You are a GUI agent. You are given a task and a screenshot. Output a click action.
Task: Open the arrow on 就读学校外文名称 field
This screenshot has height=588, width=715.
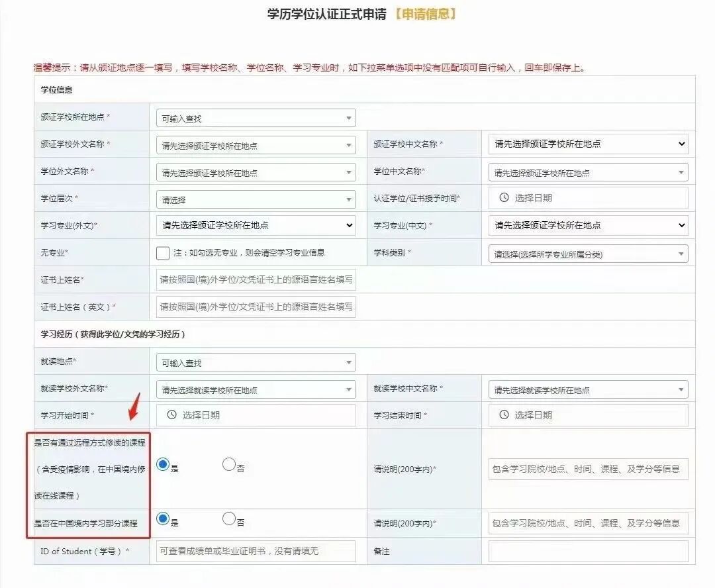[349, 388]
